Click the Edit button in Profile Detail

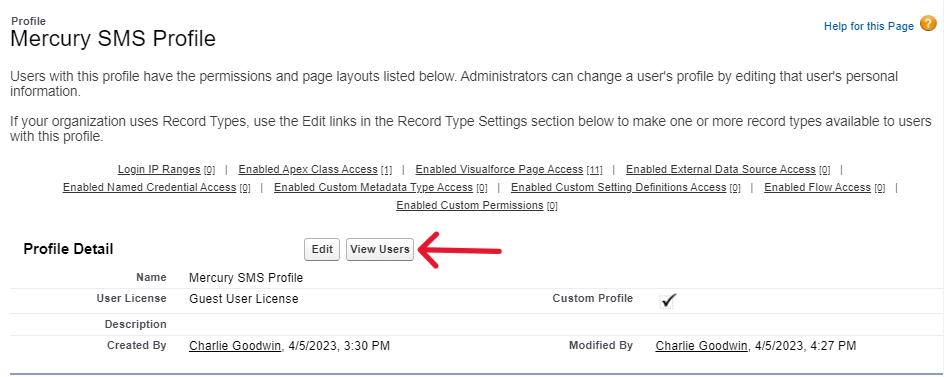[322, 249]
